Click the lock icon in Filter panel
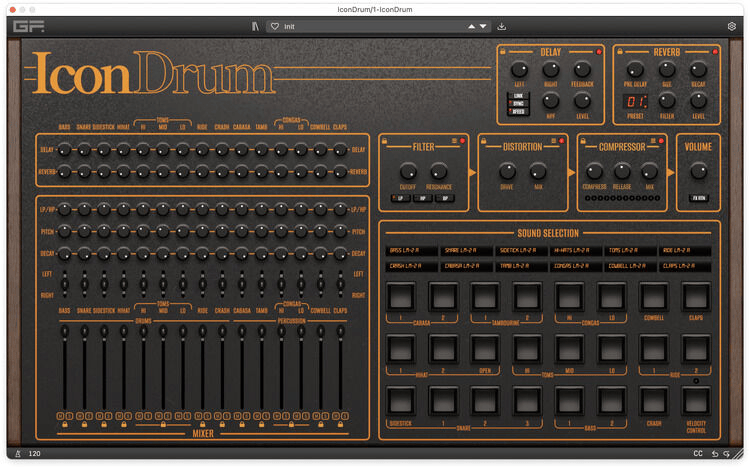 [x=386, y=141]
